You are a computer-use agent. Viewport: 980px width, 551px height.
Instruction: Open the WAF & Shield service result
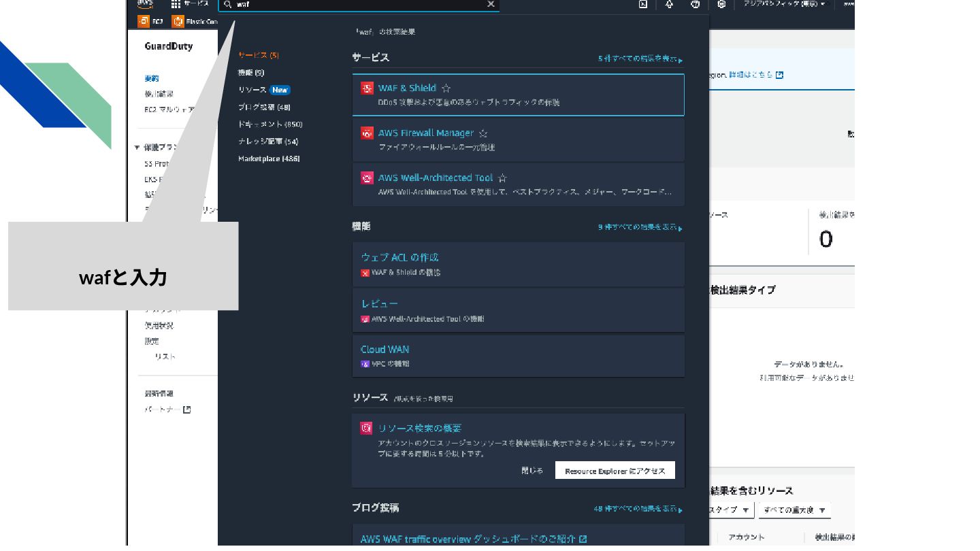point(518,95)
